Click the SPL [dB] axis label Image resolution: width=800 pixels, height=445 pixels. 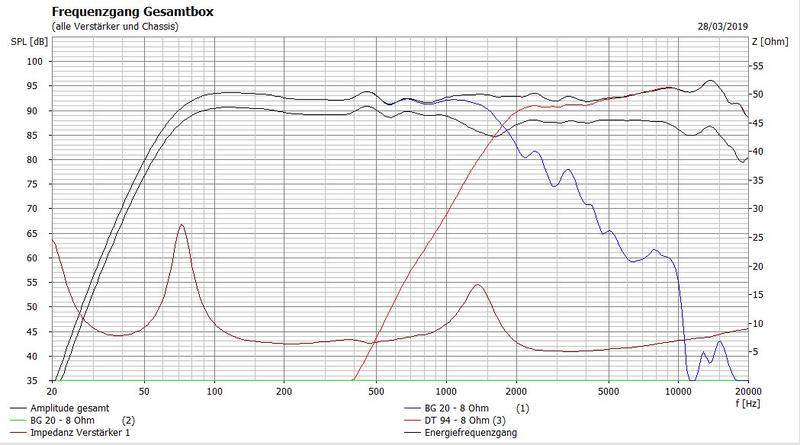30,42
